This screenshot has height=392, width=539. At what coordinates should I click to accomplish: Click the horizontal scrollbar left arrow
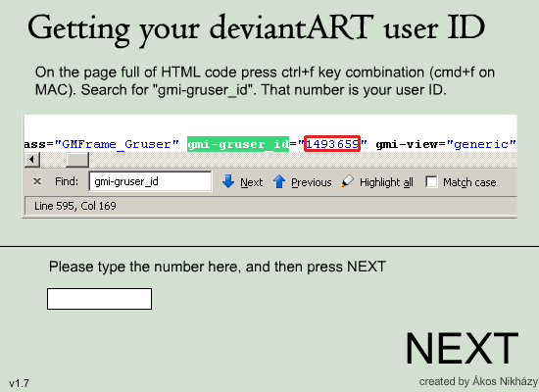32,160
